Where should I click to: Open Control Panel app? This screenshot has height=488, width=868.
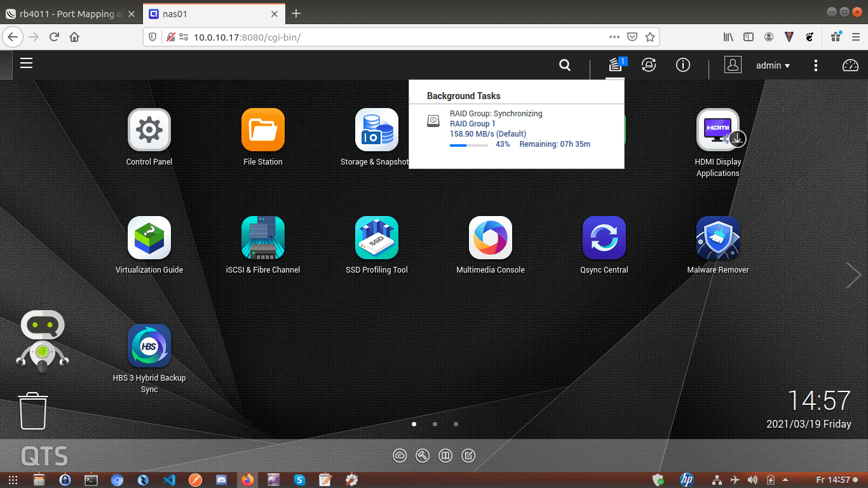pos(149,130)
